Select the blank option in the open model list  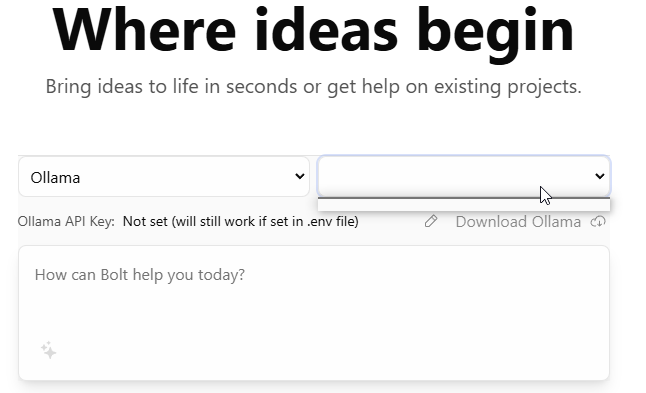[464, 205]
